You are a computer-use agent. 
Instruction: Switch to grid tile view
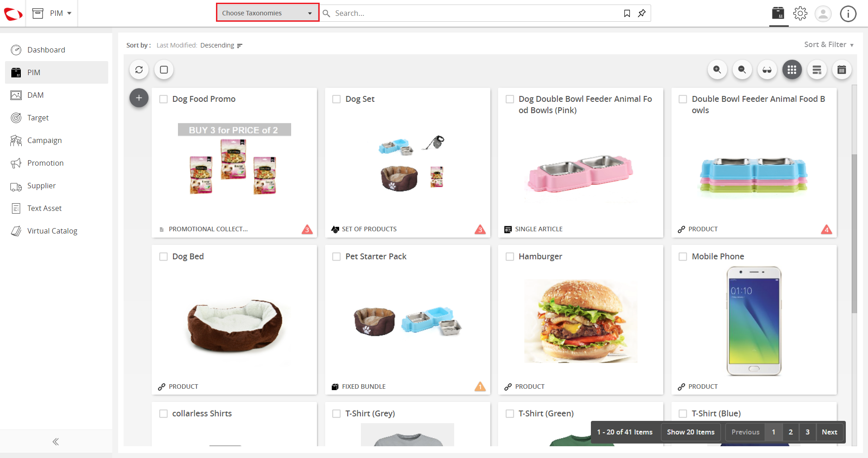792,70
